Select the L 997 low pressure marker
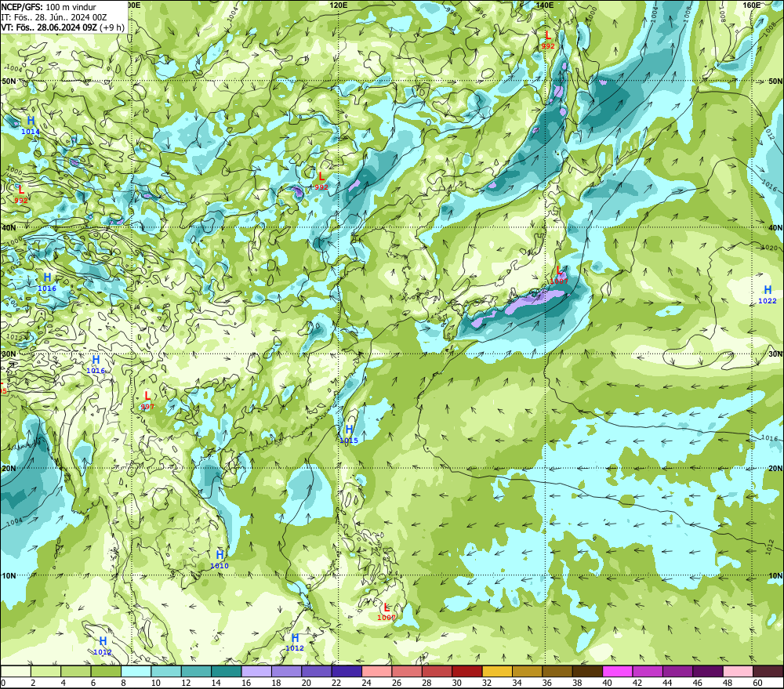The height and width of the screenshot is (689, 784). (147, 401)
